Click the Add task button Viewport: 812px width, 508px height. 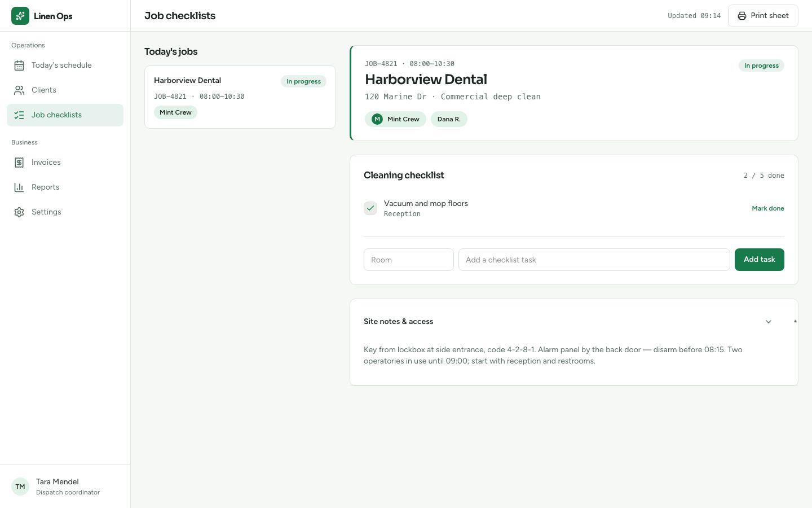tap(759, 260)
